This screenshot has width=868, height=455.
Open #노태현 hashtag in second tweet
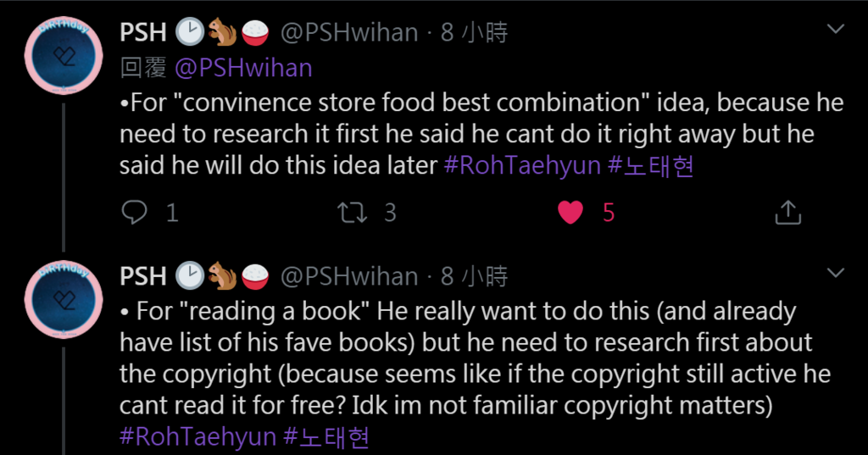326,436
